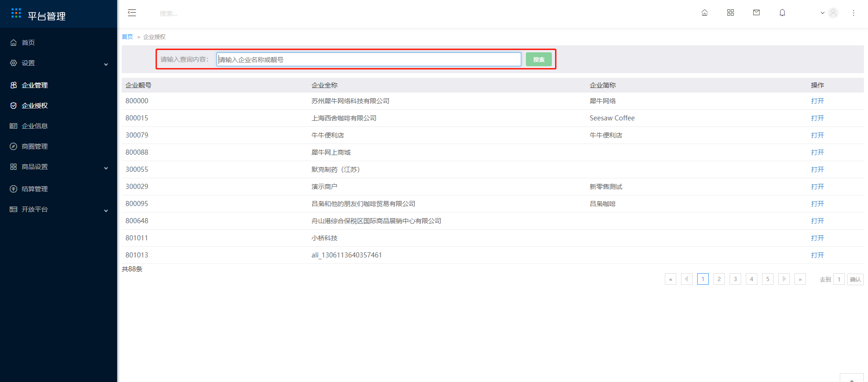Image resolution: width=868 pixels, height=382 pixels.
Task: Open the vertical three-dot more menu
Action: (x=854, y=13)
